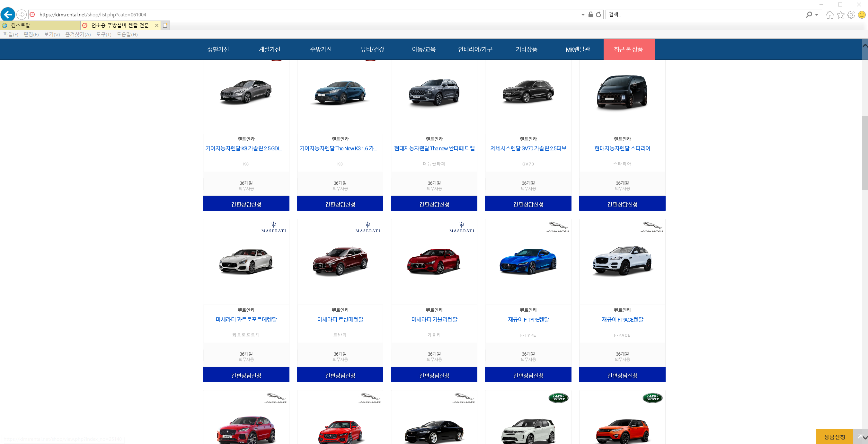Click 간편상담신청 under the 기블리 card
The width and height of the screenshot is (868, 444).
click(x=434, y=375)
